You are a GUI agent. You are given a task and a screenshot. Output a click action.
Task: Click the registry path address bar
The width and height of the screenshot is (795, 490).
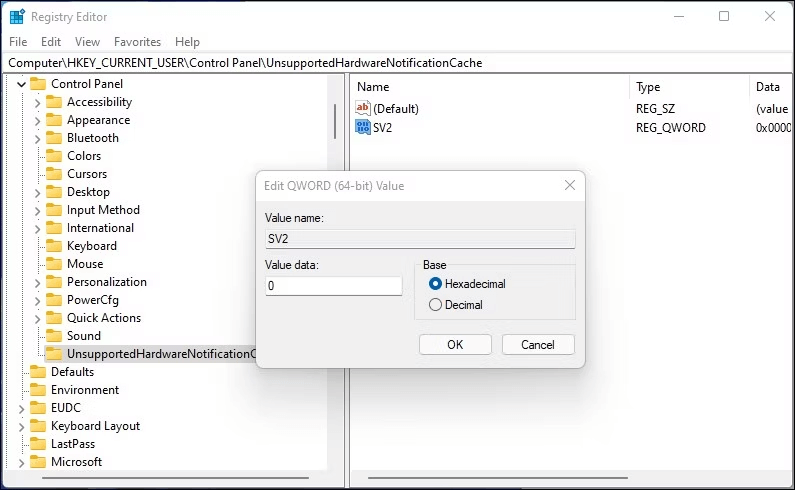tap(398, 63)
